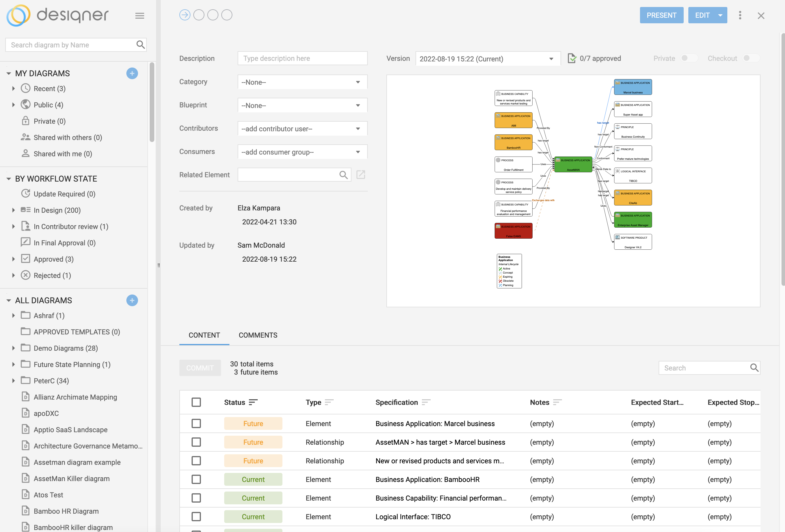Viewport: 785px width, 532px height.
Task: Open the Assetman diagram example item
Action: point(77,462)
